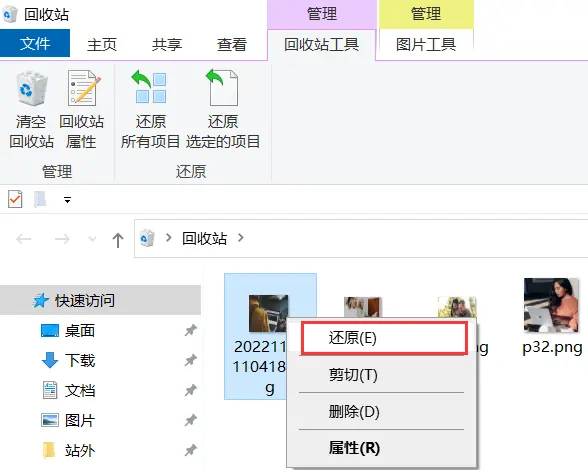Click the pin icon next to 站外
Viewport: 588px width, 470px height.
(190, 450)
